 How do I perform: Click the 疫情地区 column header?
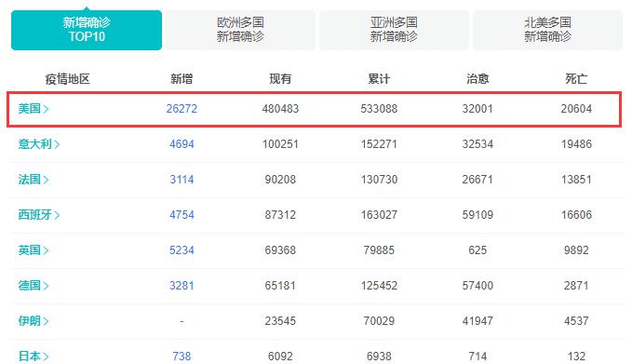pos(67,78)
